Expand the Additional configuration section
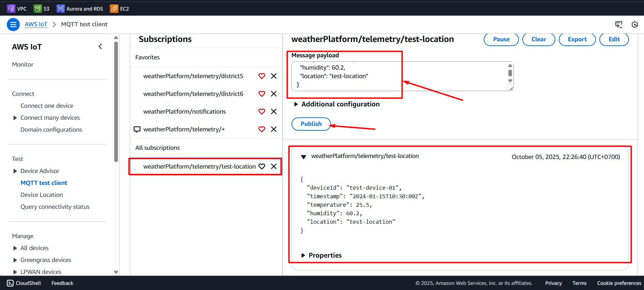The height and width of the screenshot is (290, 644). (296, 104)
